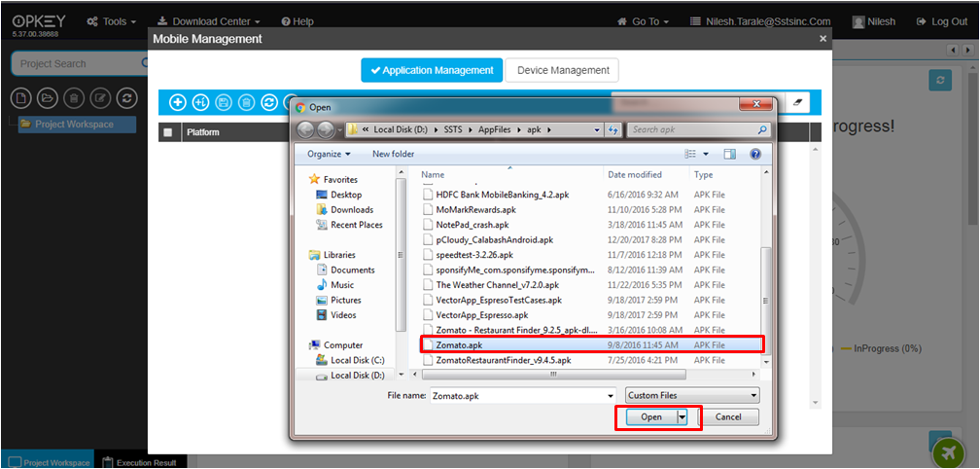Click Documents under Libraries
This screenshot has height=469, width=980.
pyautogui.click(x=345, y=270)
